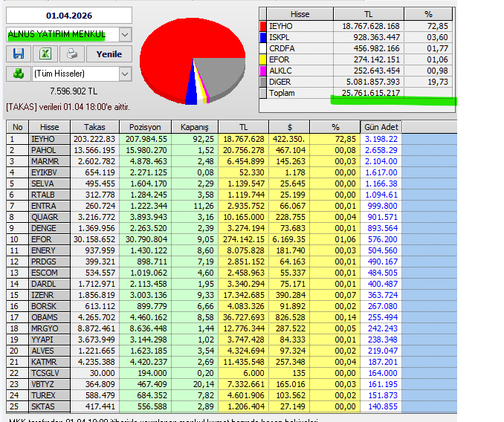This screenshot has height=422, width=504.
Task: Click the ISKPL value 928.363.447
Action: [x=376, y=37]
